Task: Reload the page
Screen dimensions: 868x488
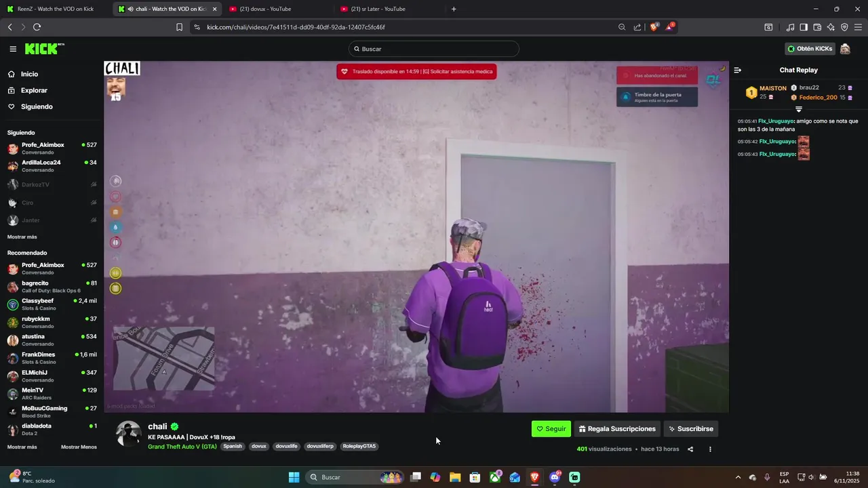Action: pos(37,27)
